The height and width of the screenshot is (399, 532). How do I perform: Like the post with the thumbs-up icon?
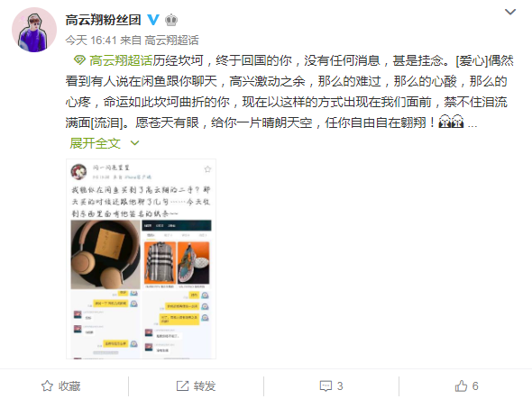coord(461,385)
